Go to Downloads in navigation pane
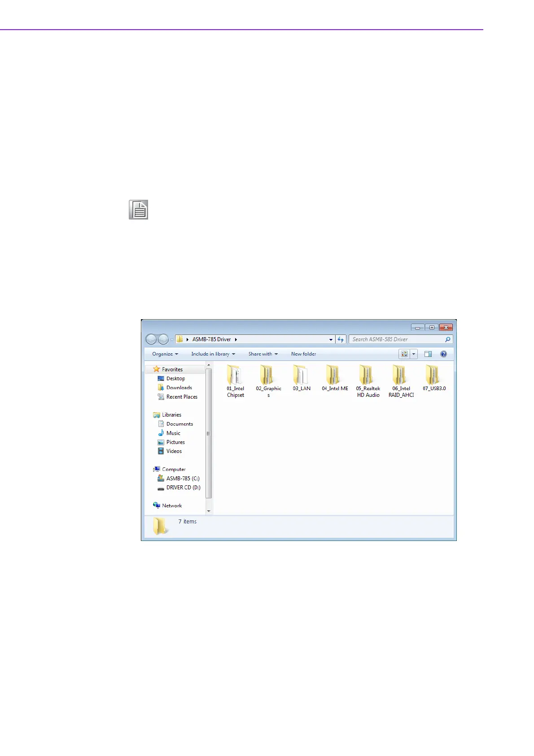 coord(179,387)
